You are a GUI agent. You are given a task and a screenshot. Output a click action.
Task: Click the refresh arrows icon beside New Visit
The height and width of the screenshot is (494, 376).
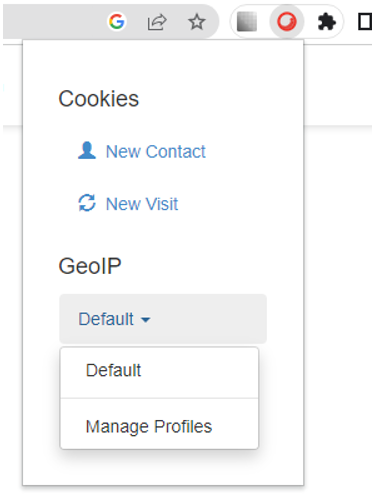87,203
